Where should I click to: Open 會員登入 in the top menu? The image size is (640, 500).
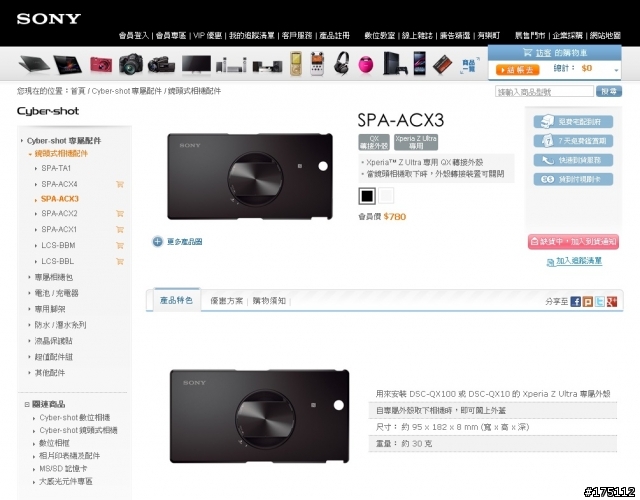tap(134, 36)
